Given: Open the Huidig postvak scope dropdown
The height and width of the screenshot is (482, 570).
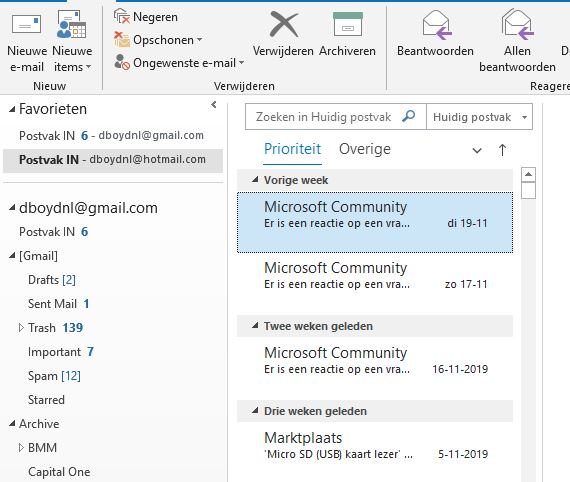Looking at the screenshot, I should tap(479, 117).
